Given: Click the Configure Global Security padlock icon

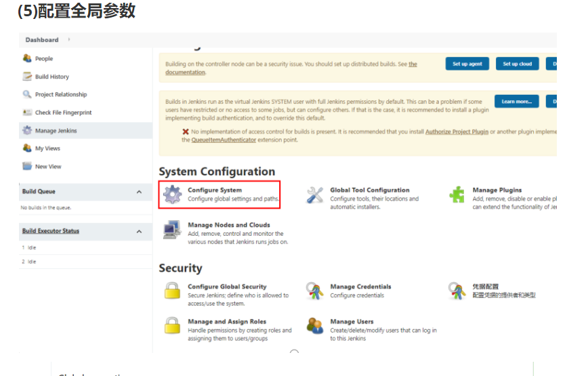Looking at the screenshot, I should click(x=172, y=291).
